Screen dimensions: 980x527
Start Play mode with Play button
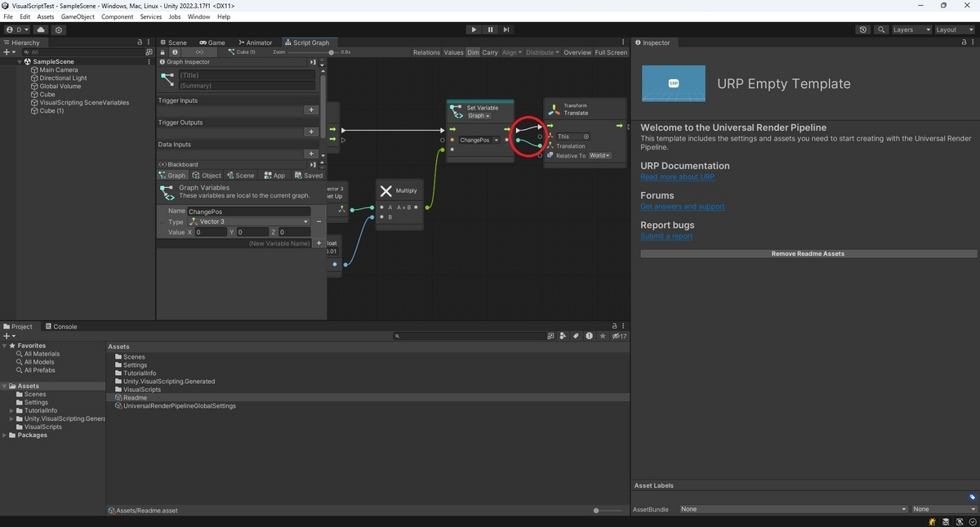point(474,29)
